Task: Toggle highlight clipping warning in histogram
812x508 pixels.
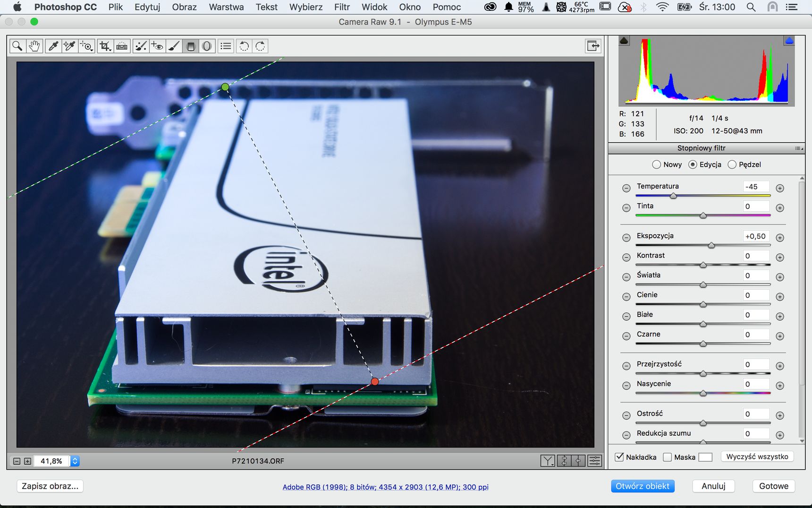Action: point(789,41)
